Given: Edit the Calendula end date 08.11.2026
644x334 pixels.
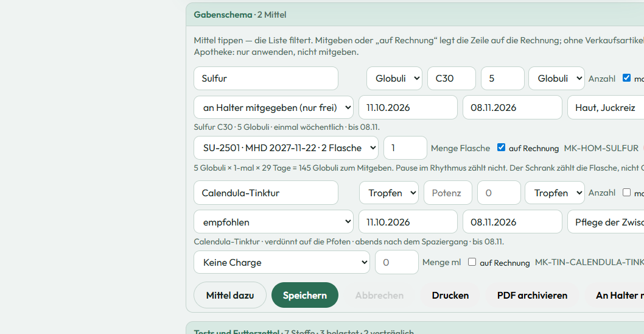Looking at the screenshot, I should click(x=512, y=222).
